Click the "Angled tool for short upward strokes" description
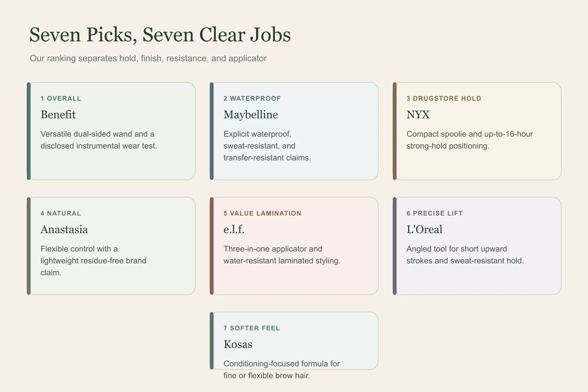The image size is (588, 392). [x=465, y=255]
